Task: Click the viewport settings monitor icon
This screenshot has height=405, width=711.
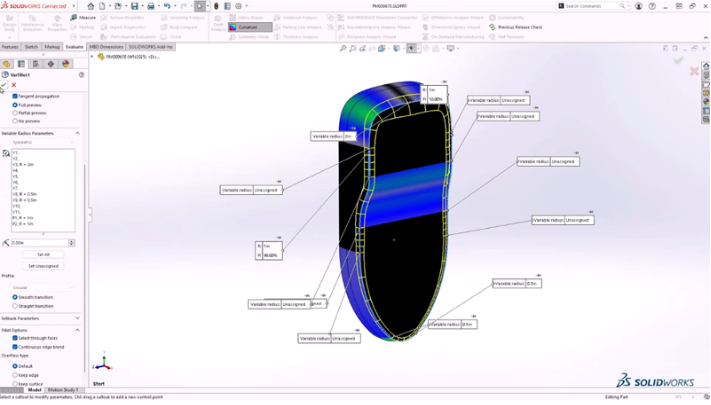Action: click(450, 49)
